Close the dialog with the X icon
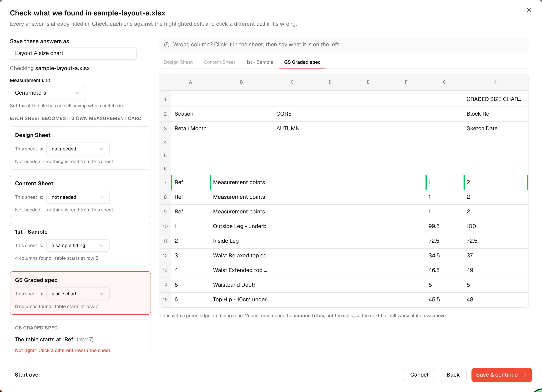The image size is (542, 392). point(529,10)
